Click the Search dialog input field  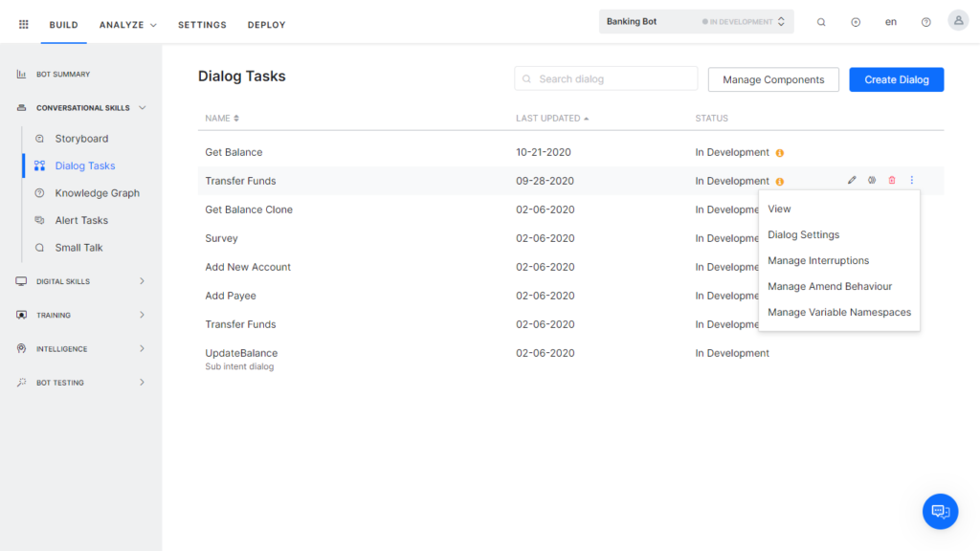[612, 78]
